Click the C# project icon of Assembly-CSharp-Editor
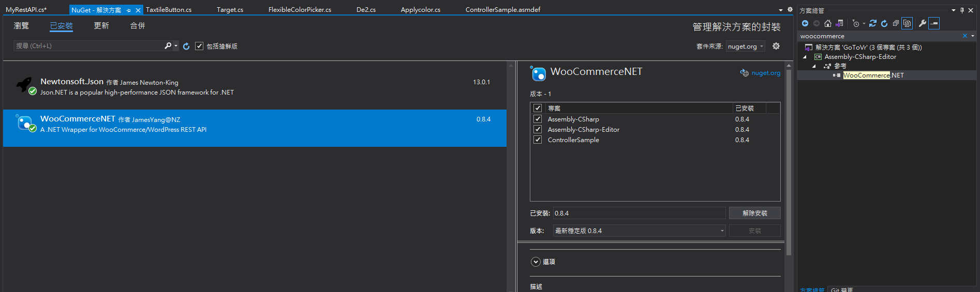This screenshot has height=292, width=980. (x=818, y=57)
